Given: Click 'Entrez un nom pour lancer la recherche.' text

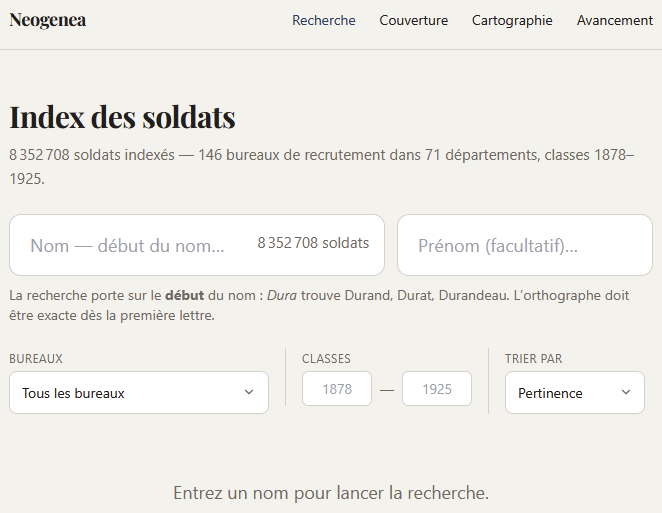Looking at the screenshot, I should [x=331, y=493].
